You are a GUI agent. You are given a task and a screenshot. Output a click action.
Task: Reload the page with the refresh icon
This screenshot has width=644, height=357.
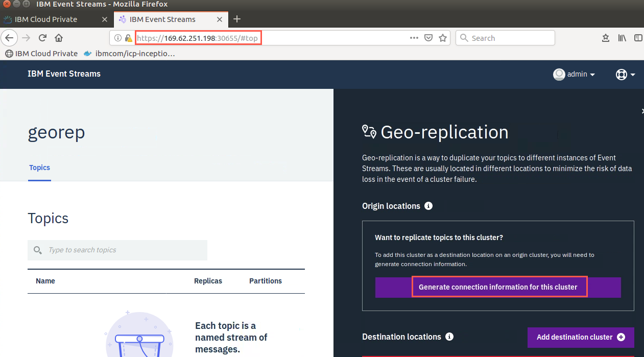tap(43, 38)
